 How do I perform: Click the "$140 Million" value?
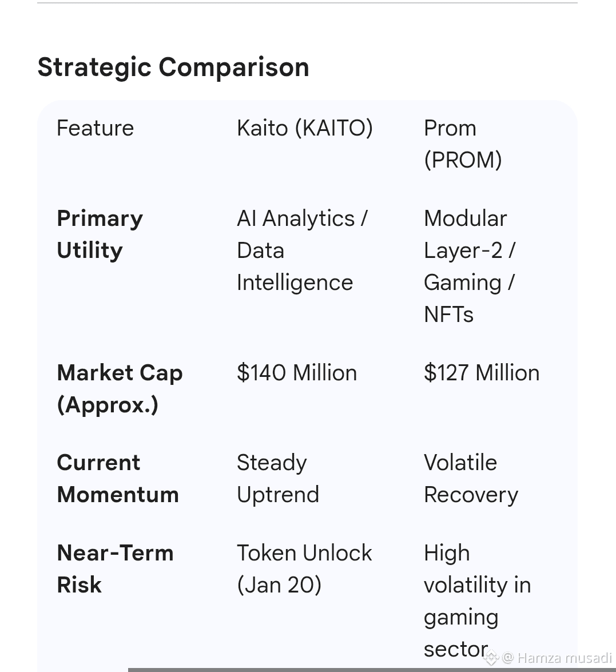point(297,373)
